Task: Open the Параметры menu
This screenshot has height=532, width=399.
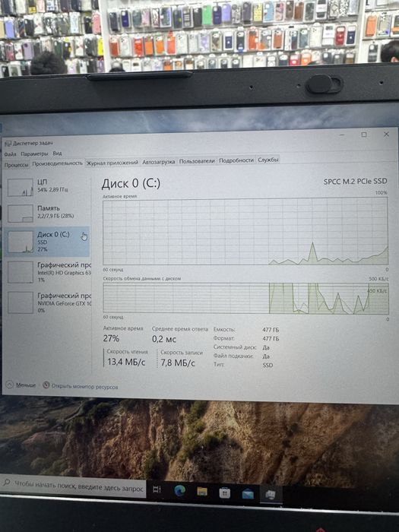Action: pyautogui.click(x=34, y=154)
